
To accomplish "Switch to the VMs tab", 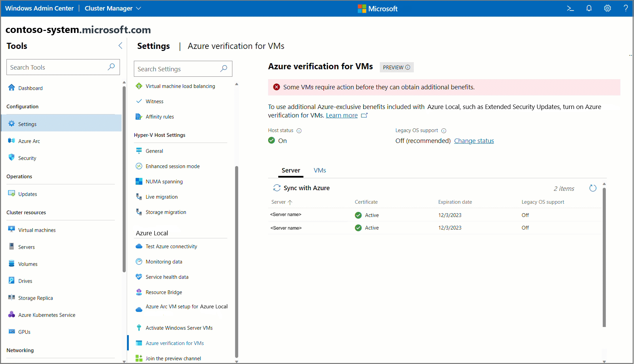I will click(320, 170).
